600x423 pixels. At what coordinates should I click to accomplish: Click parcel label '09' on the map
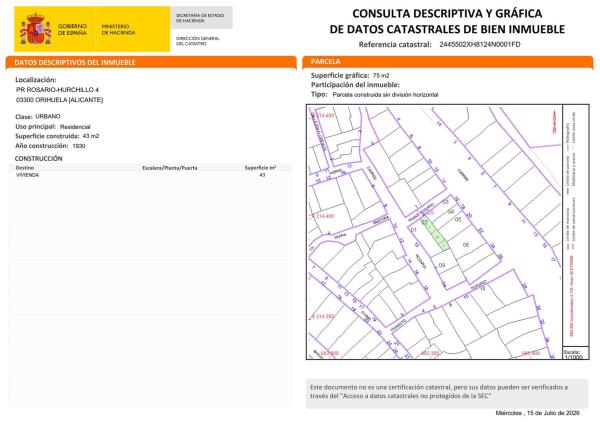pyautogui.click(x=442, y=265)
